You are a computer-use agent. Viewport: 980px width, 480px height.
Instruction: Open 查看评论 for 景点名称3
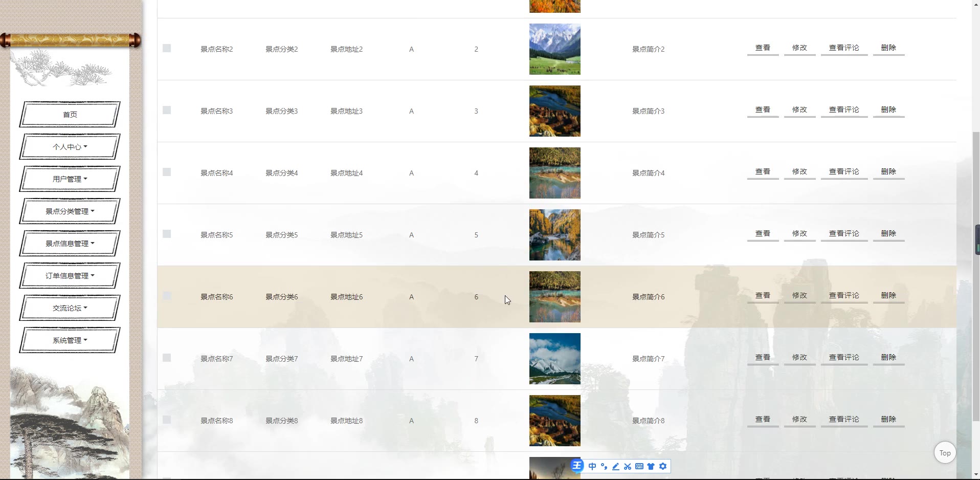[844, 110]
